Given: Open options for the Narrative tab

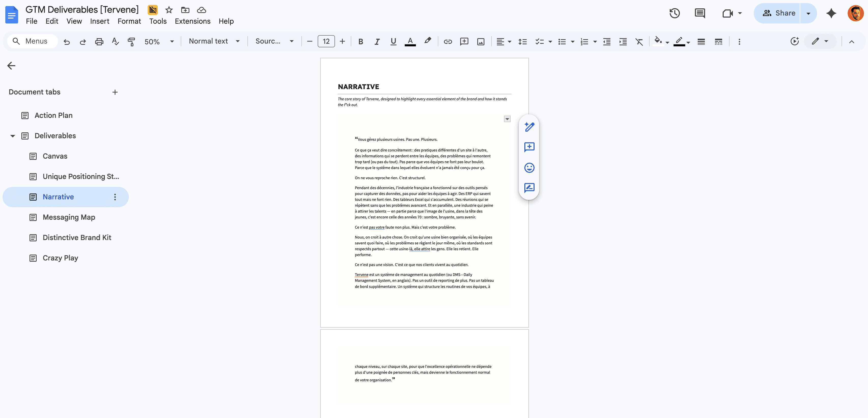Looking at the screenshot, I should [115, 197].
